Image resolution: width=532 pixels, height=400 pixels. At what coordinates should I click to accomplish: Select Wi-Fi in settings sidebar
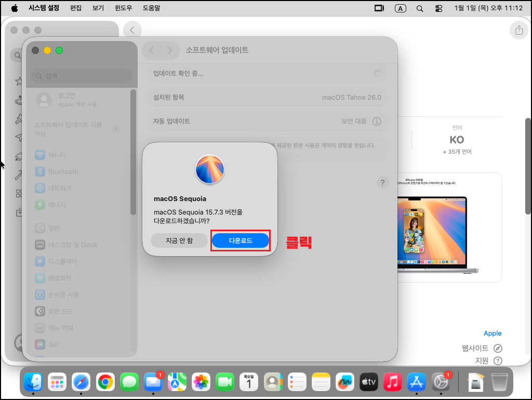pos(78,155)
